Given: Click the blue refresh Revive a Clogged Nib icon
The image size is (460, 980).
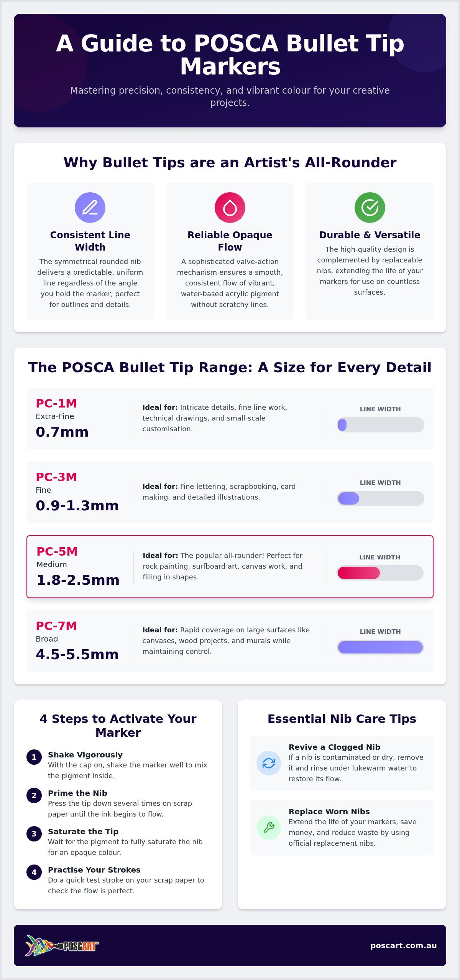Looking at the screenshot, I should [x=269, y=763].
